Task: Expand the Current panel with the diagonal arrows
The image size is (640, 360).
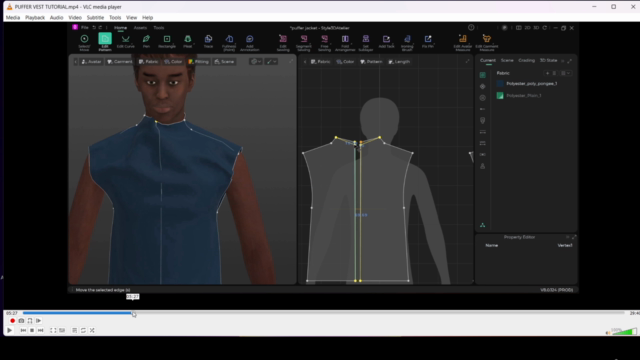Action: tap(569, 61)
